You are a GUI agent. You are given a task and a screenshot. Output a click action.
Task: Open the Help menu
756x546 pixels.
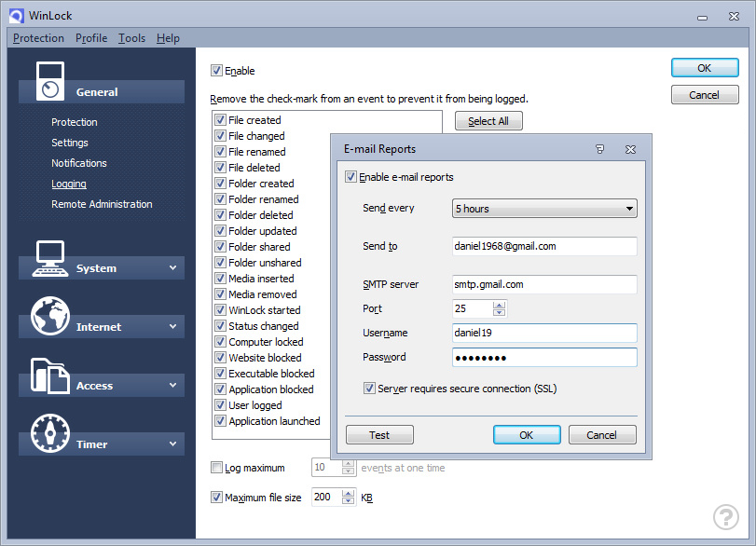168,38
